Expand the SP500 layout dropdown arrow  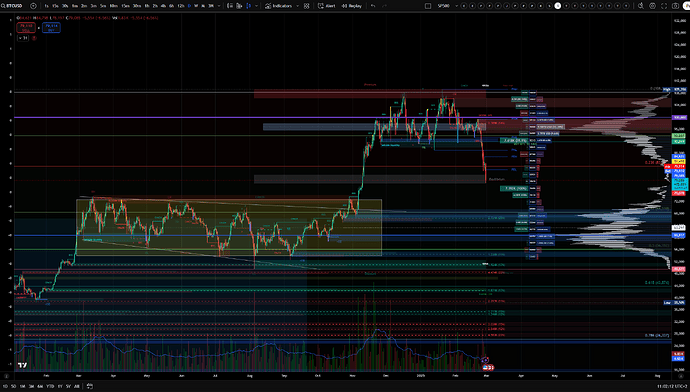coord(456,6)
